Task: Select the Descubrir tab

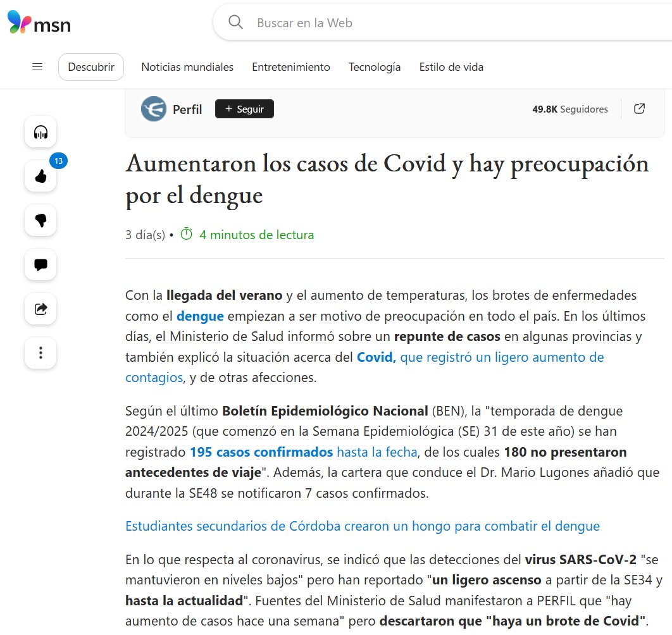Action: coord(91,67)
